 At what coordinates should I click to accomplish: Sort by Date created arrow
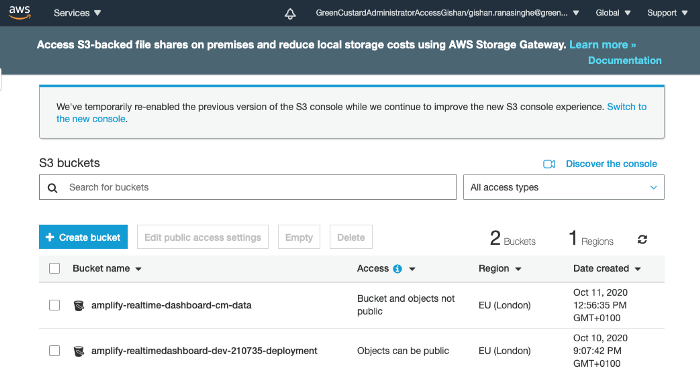point(638,269)
